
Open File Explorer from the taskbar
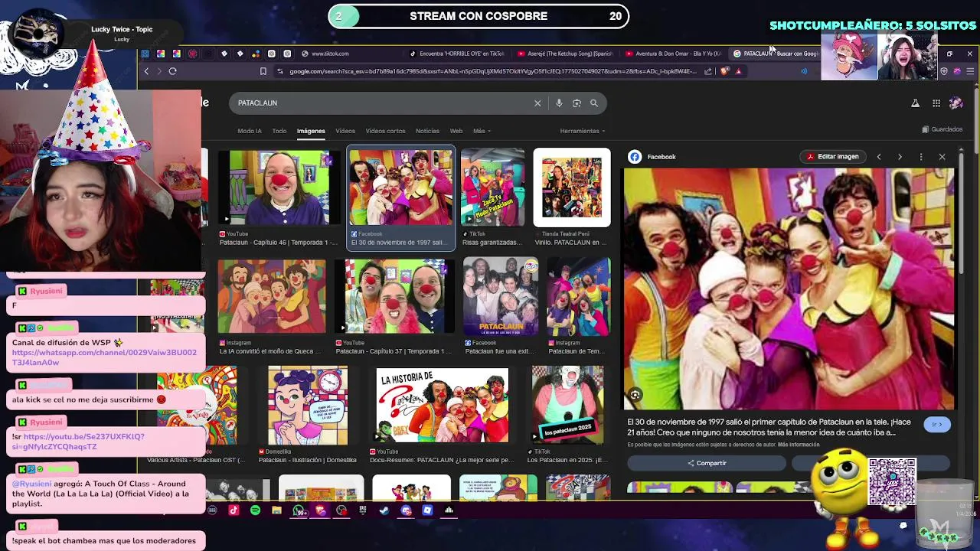(x=276, y=510)
